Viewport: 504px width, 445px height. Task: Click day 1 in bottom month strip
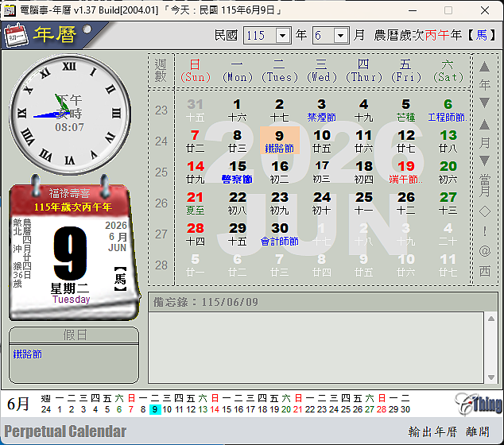[x=60, y=409]
